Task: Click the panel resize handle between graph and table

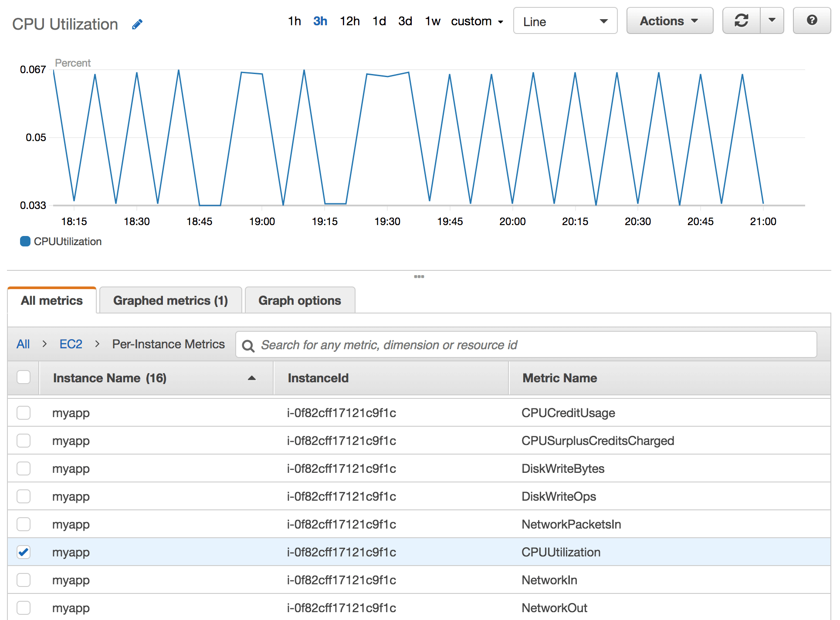Action: tap(419, 276)
